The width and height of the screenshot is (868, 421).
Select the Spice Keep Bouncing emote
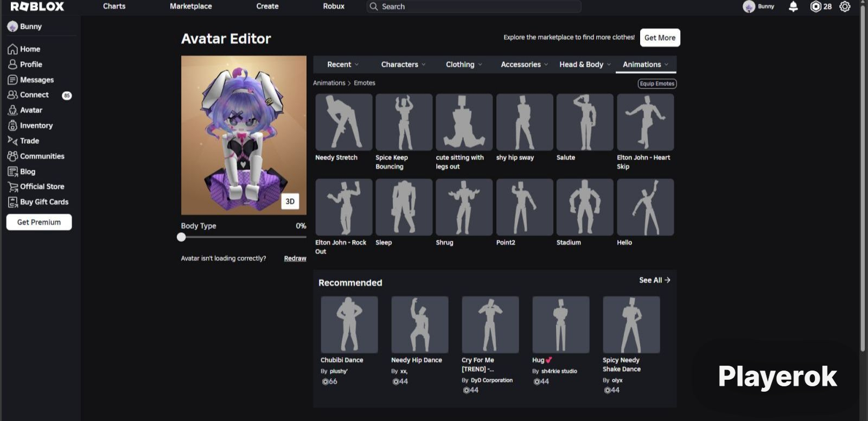404,122
